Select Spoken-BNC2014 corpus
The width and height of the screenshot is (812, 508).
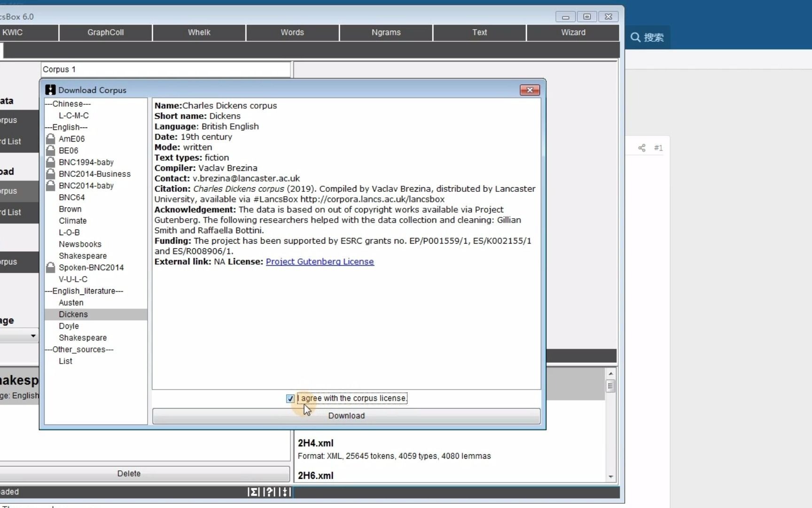point(91,268)
